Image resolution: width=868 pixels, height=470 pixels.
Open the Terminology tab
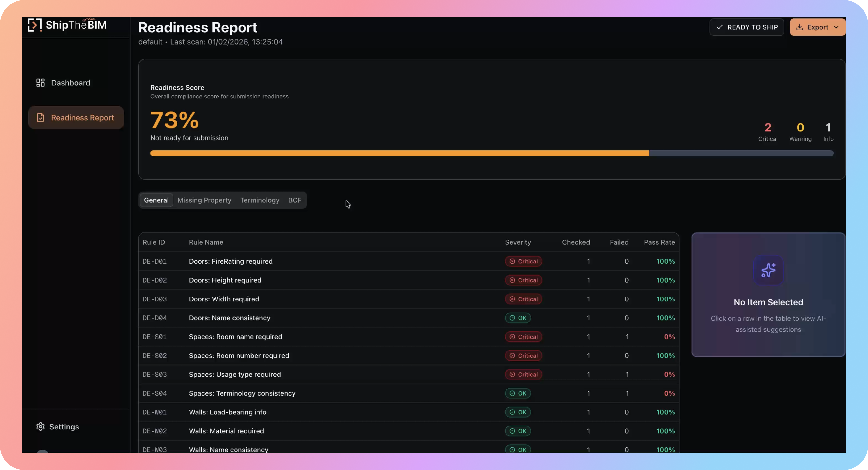tap(259, 200)
